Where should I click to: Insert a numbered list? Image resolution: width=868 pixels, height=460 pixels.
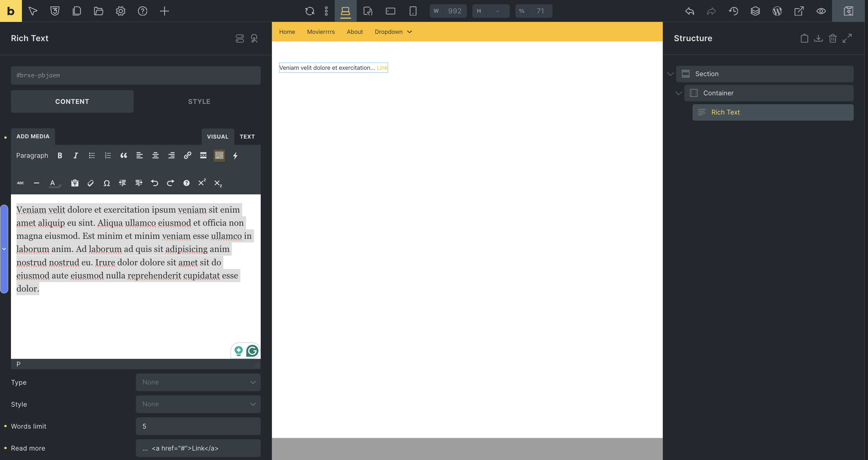108,155
